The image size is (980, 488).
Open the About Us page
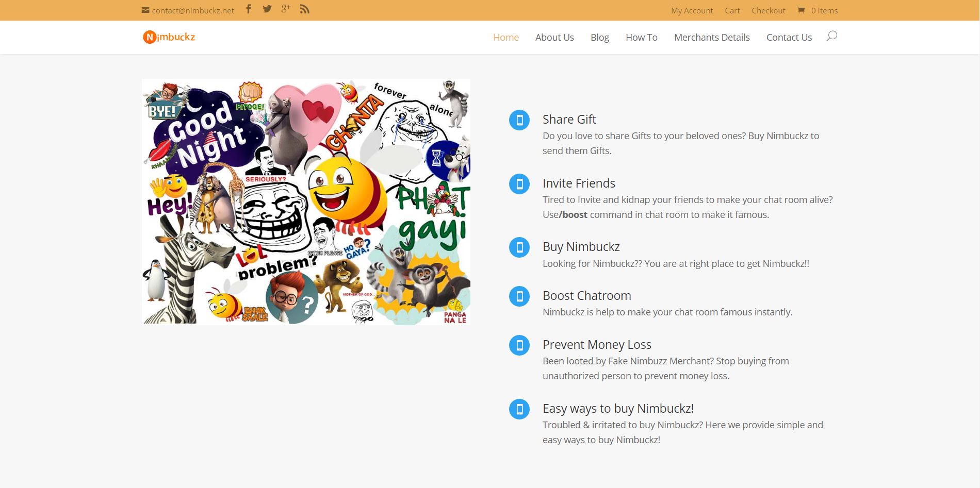[554, 37]
